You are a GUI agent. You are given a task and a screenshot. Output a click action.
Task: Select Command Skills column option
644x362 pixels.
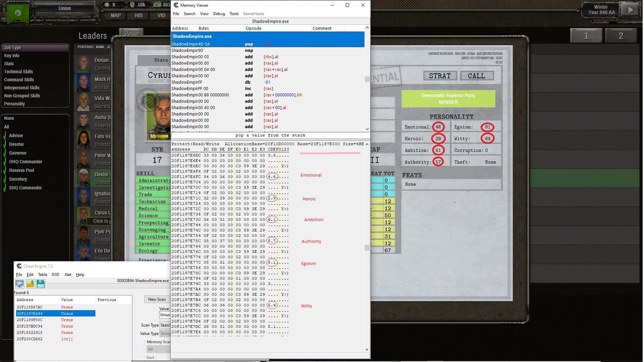click(19, 79)
